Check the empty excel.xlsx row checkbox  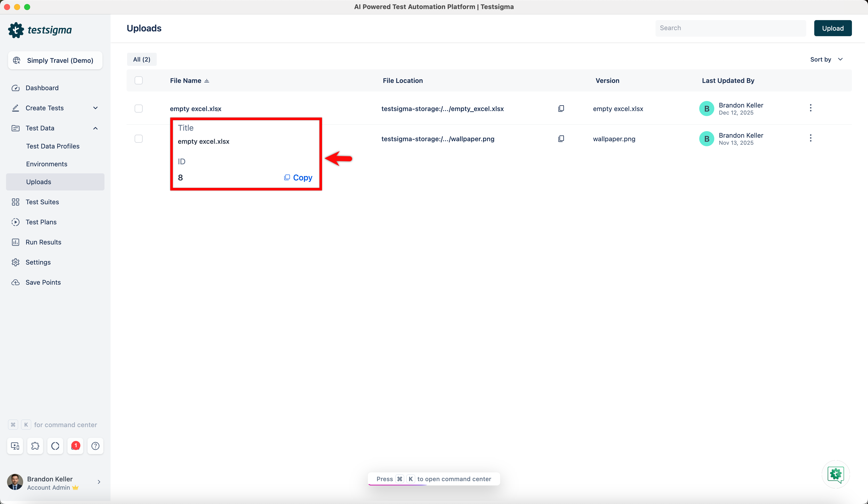point(138,109)
